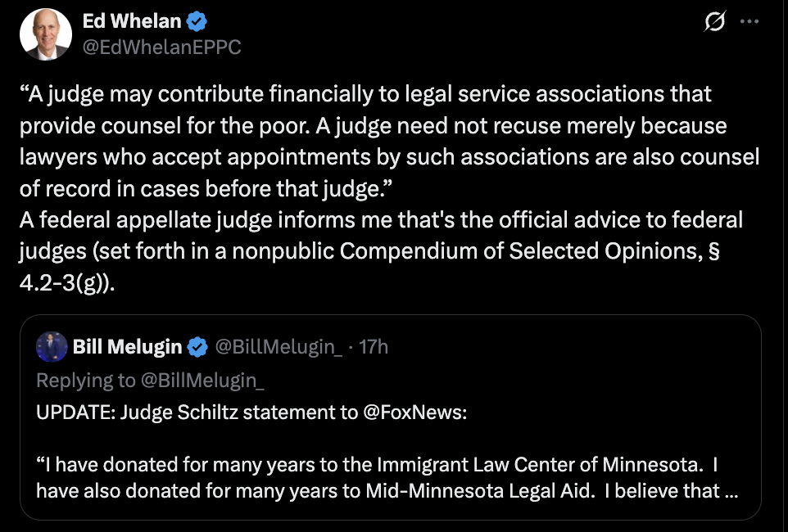Viewport: 788px width, 532px height.
Task: Click the "Mid-Minnesota Legal Aid" line in quote
Action: (x=375, y=490)
